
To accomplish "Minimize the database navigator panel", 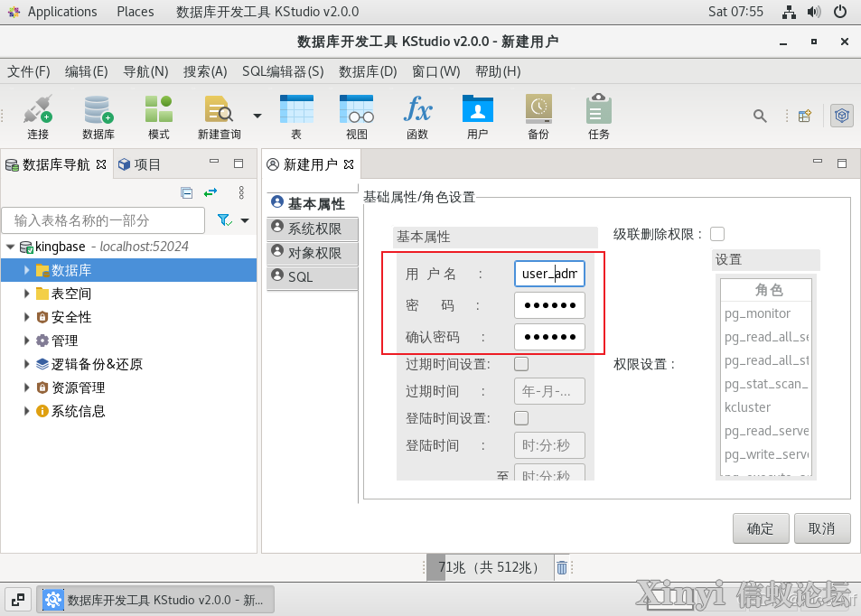I will pyautogui.click(x=214, y=162).
